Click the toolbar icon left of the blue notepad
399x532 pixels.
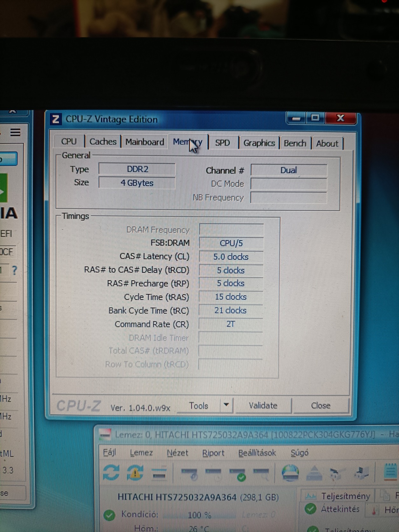click(362, 472)
